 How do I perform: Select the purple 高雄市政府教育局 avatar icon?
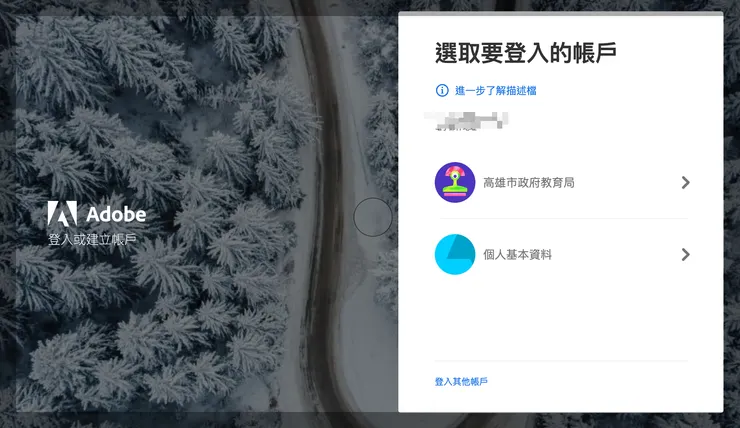coord(454,182)
